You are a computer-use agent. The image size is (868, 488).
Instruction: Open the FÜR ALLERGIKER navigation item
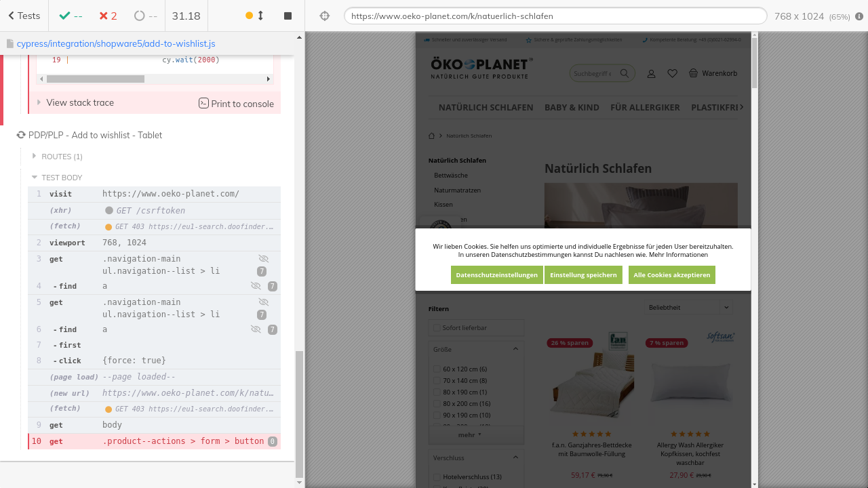pyautogui.click(x=645, y=107)
